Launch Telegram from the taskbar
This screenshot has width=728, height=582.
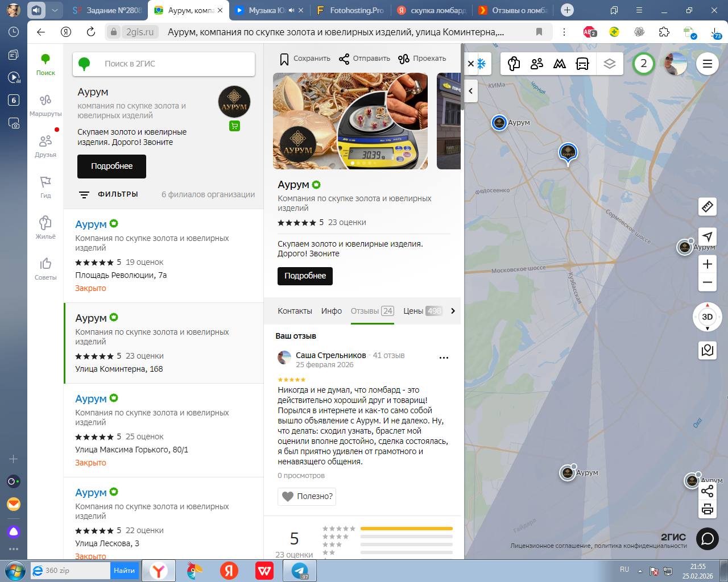pyautogui.click(x=300, y=571)
